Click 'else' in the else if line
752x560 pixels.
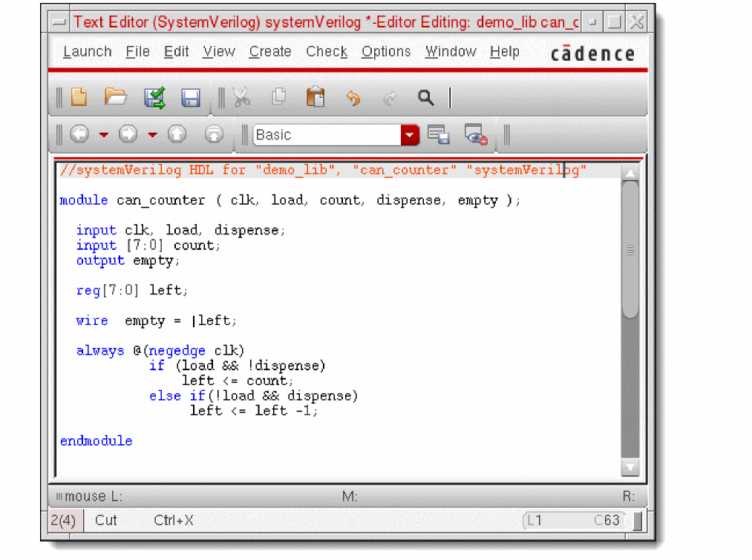[x=165, y=395]
